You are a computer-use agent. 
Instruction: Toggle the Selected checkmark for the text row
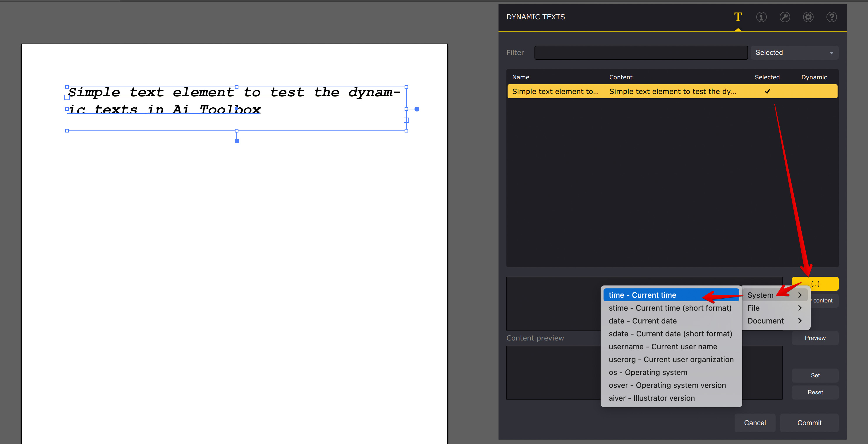pos(767,91)
